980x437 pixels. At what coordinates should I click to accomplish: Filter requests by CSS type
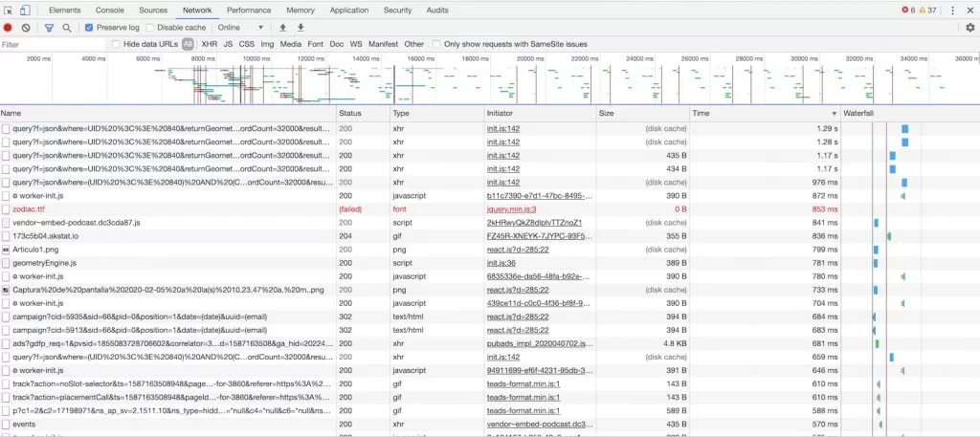tap(247, 44)
